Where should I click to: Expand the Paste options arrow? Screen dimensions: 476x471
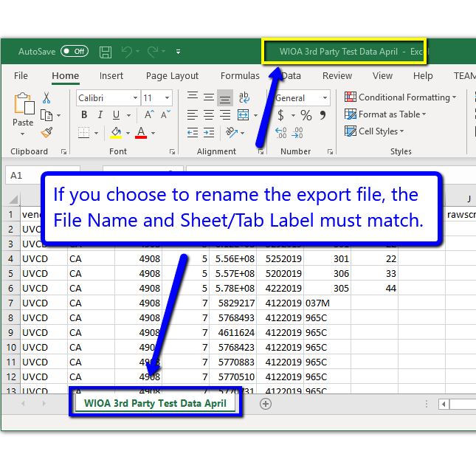coord(22,134)
